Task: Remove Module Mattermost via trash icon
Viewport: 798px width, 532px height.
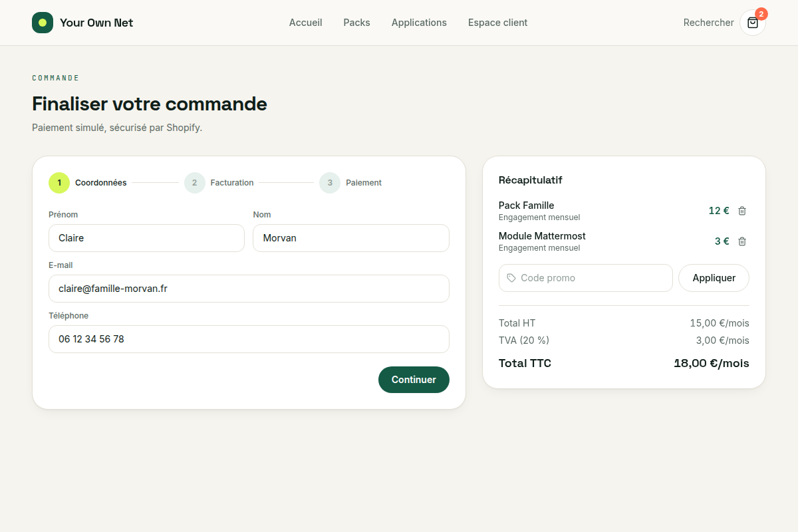Action: pyautogui.click(x=742, y=241)
